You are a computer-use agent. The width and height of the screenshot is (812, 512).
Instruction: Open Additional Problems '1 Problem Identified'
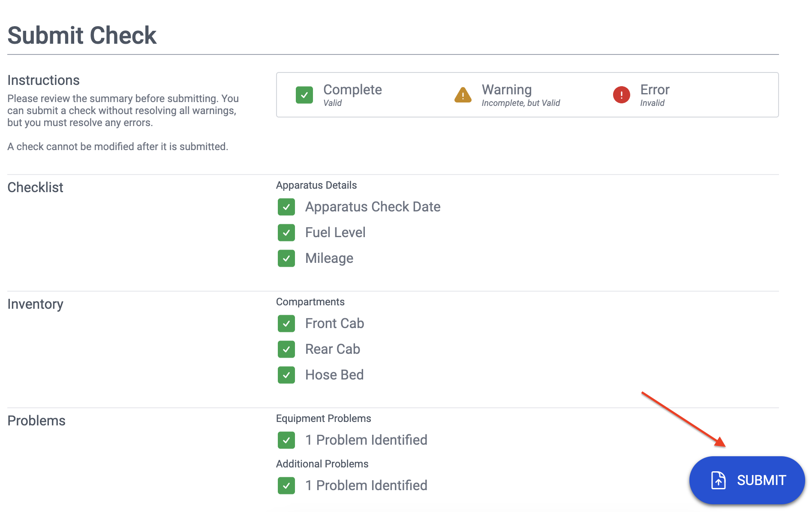click(x=366, y=485)
